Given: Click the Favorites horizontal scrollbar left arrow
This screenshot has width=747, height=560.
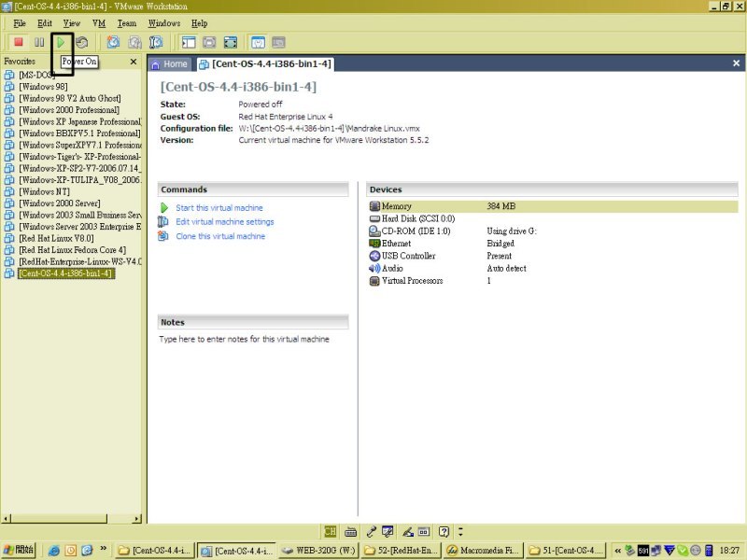Looking at the screenshot, I should 6,519.
